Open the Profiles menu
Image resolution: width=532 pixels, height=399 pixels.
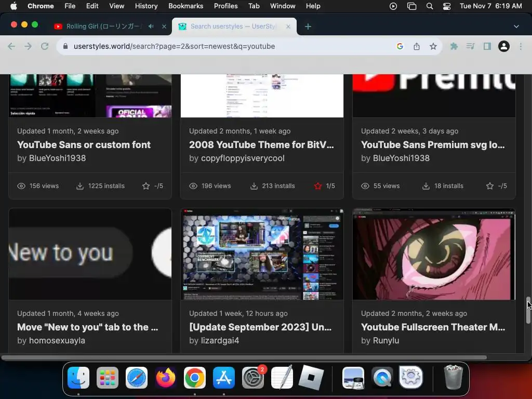[225, 6]
